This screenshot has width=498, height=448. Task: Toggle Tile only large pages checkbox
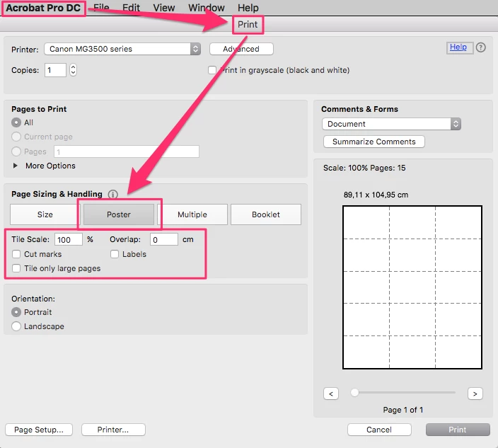pos(16,268)
